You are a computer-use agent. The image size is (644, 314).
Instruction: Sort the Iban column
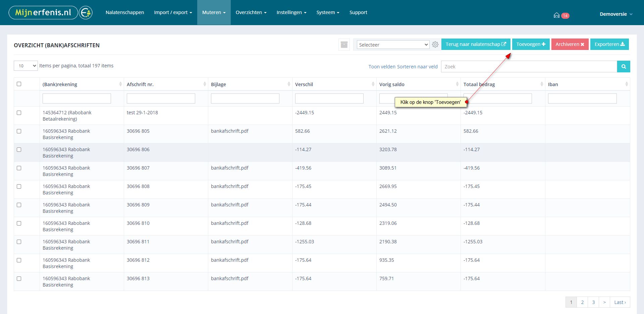(626, 84)
